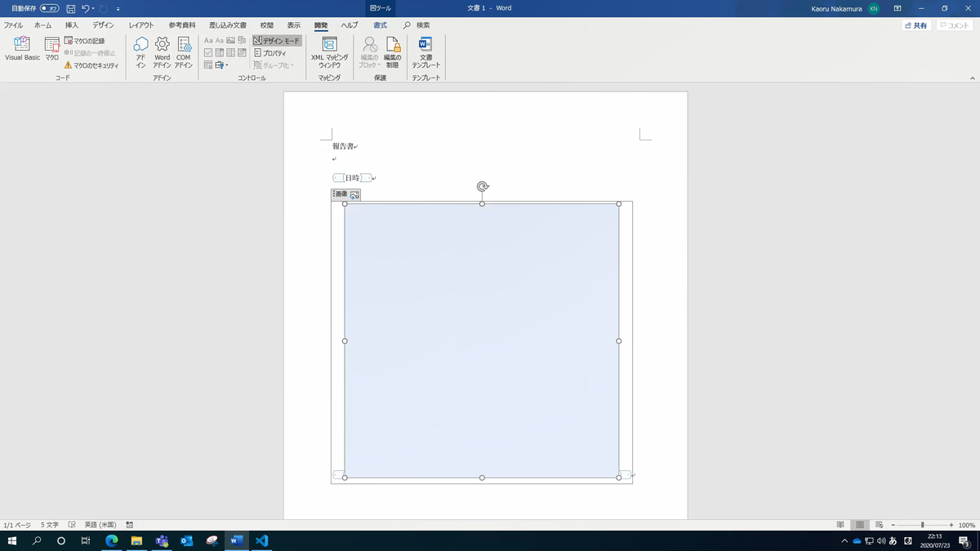Insert a check box content control
The height and width of the screenshot is (551, 980).
pyautogui.click(x=208, y=52)
